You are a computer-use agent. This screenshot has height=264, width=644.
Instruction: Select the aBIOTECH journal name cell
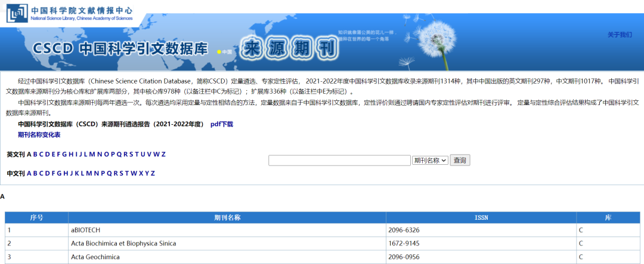[x=227, y=231]
